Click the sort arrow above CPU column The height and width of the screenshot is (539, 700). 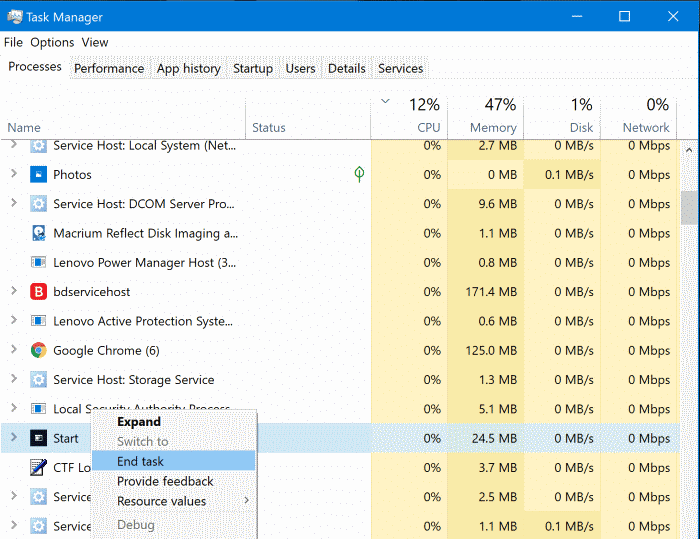coord(385,101)
